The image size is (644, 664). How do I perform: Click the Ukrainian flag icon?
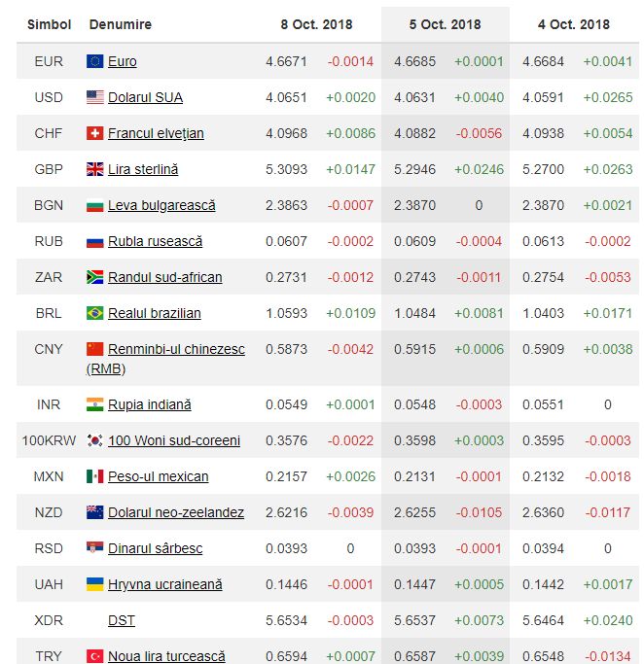pos(95,584)
